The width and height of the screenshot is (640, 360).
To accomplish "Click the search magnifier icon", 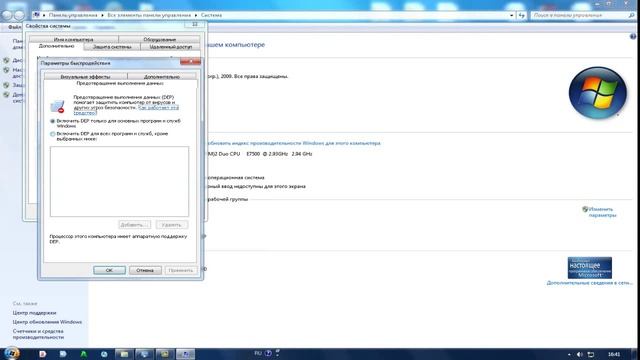I will (x=632, y=15).
